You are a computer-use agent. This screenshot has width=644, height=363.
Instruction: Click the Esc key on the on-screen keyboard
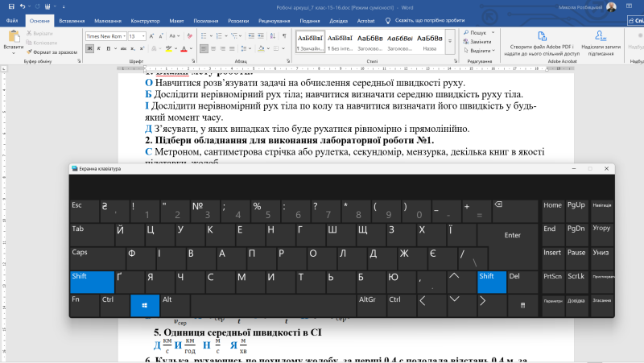coord(85,211)
